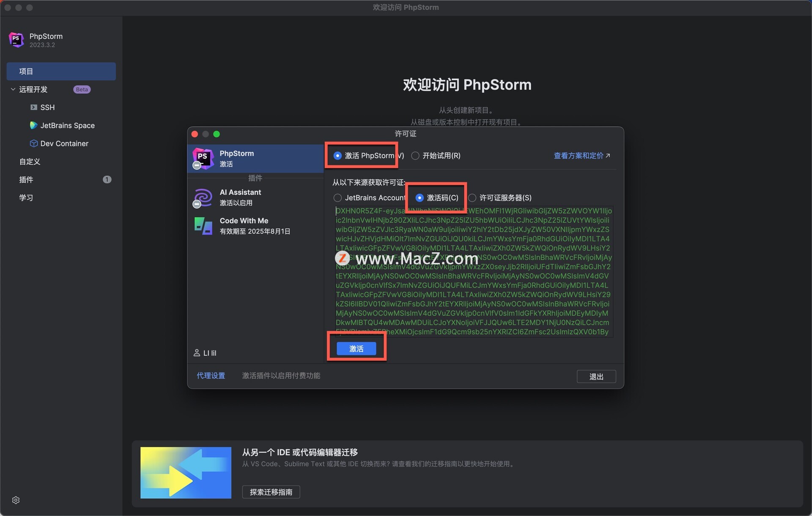Viewport: 812px width, 516px height.
Task: Select AI Assistant entry in license list
Action: coord(255,198)
